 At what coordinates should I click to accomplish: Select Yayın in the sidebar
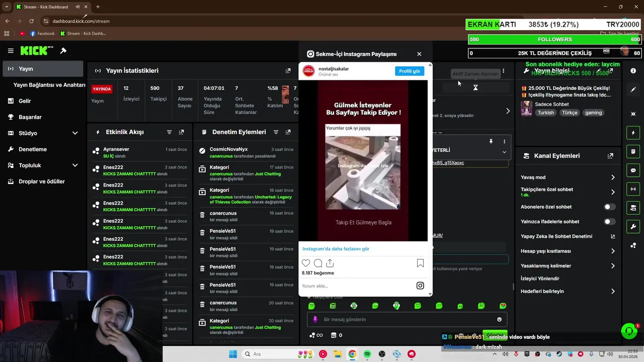point(43,69)
